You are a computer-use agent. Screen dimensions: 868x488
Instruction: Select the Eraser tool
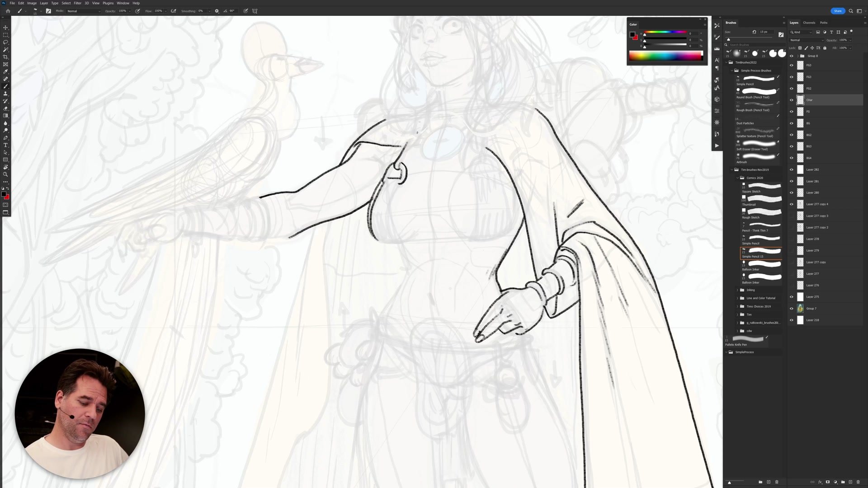click(x=5, y=108)
